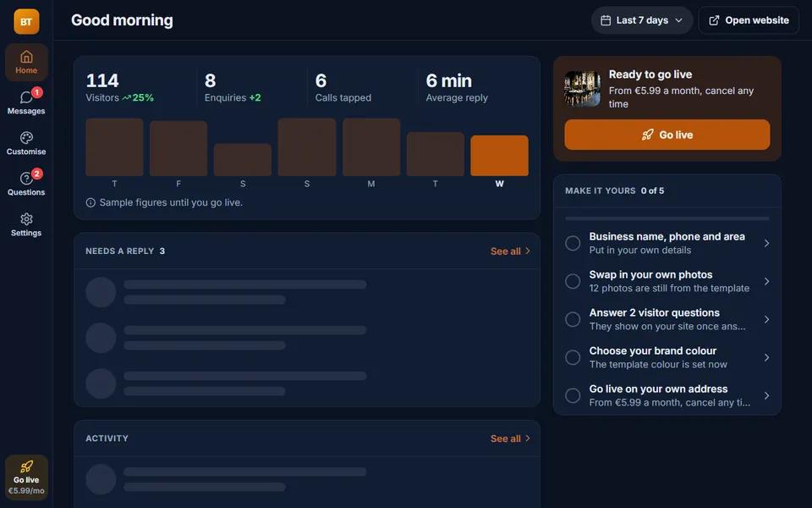This screenshot has width=812, height=508.
Task: Open the Customise palette section
Action: 26,143
